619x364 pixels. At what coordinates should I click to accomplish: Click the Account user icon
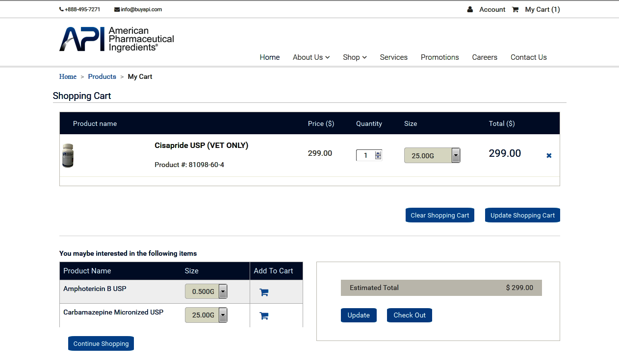pos(470,9)
